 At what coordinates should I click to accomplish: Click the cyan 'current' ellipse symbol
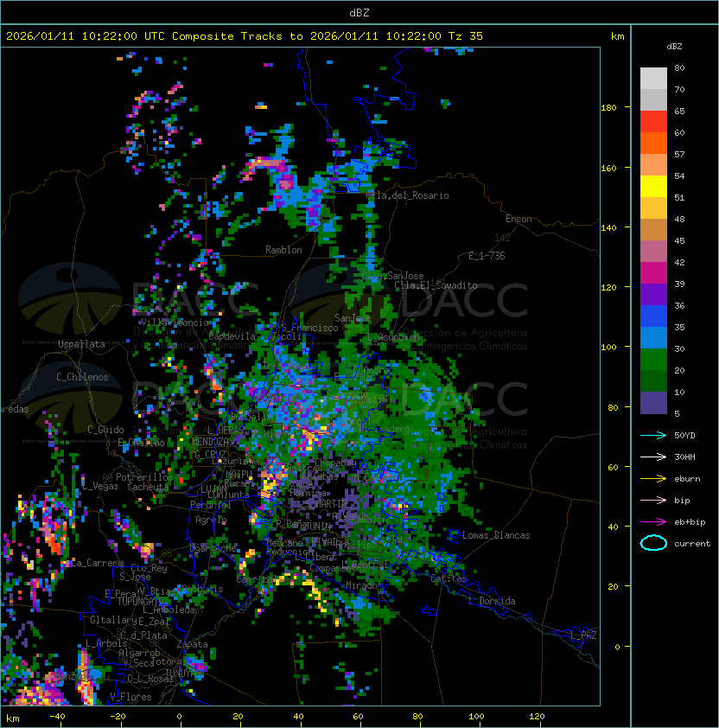tap(653, 543)
